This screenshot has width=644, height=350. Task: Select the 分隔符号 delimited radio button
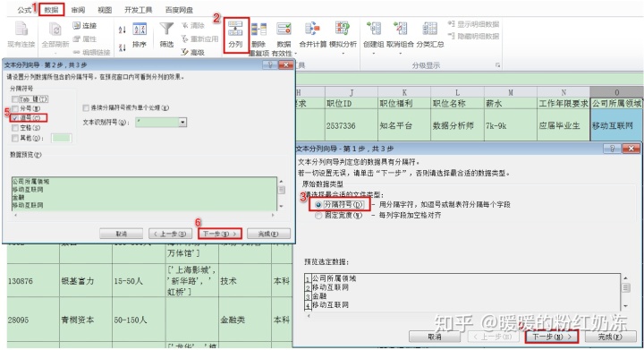coord(318,204)
